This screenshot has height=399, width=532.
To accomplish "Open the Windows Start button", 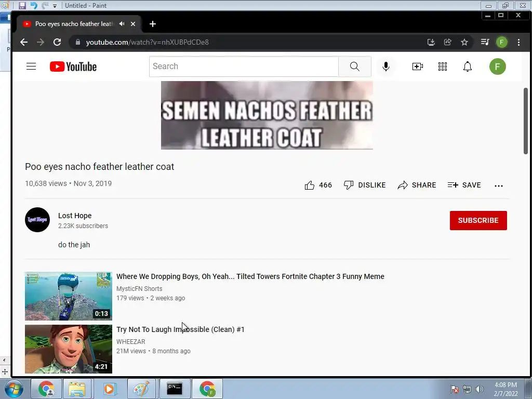I will click(x=14, y=389).
